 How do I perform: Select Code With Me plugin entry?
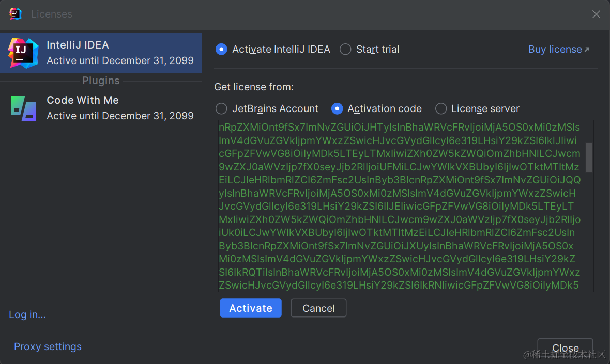(x=119, y=108)
